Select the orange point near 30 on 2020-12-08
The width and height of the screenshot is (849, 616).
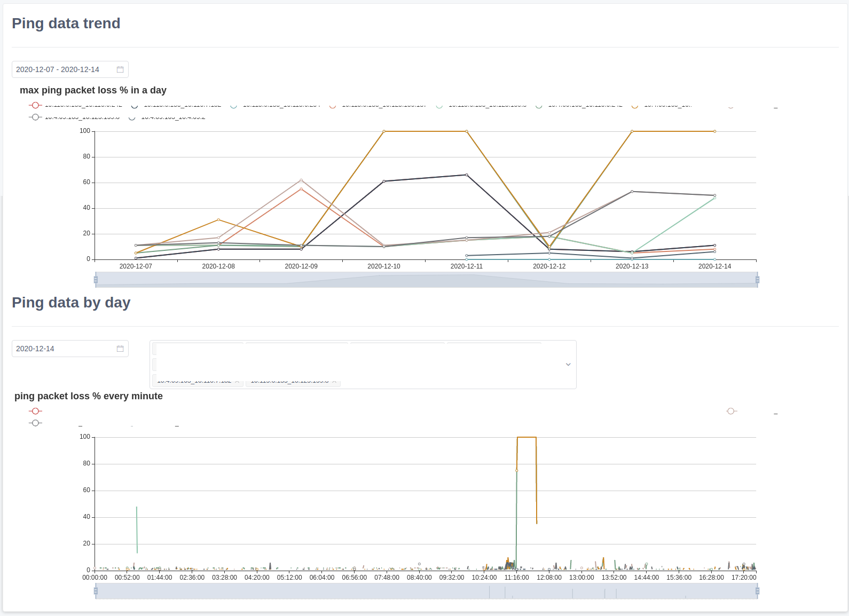(218, 220)
